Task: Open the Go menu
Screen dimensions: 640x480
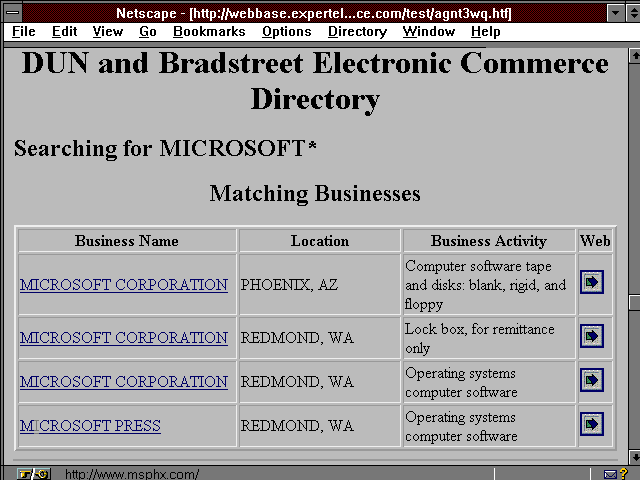Action: 148,31
